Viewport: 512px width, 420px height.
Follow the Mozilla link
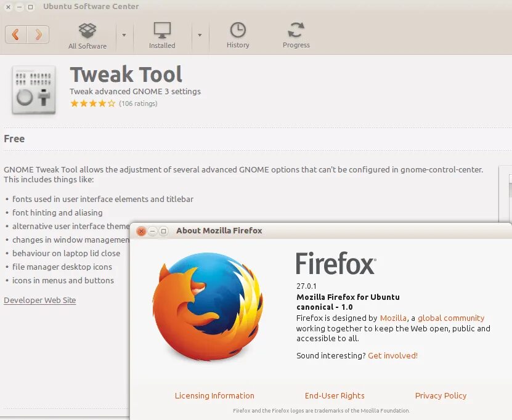pos(394,318)
